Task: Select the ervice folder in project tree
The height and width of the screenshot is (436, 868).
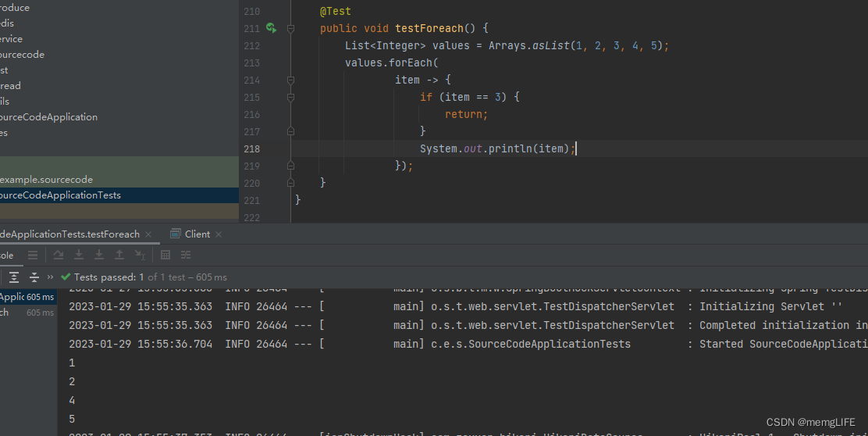Action: 11,39
